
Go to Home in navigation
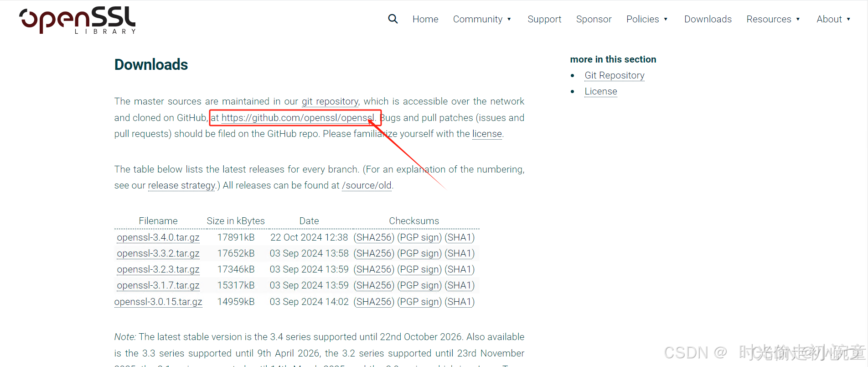coord(425,19)
